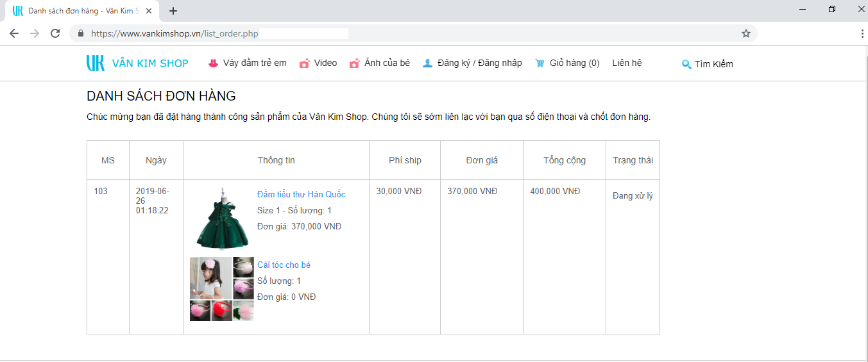Click the Ngày column header
868x362 pixels.
coord(156,160)
